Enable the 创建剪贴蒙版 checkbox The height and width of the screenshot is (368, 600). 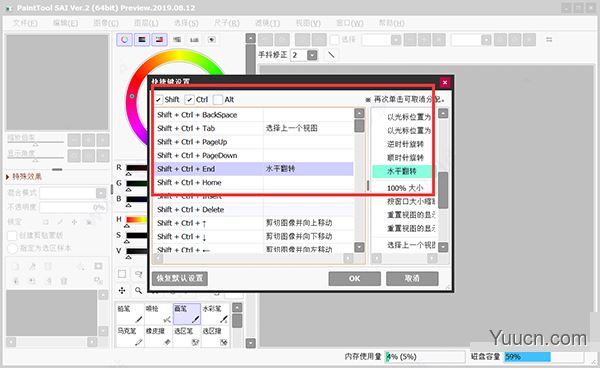pyautogui.click(x=12, y=235)
